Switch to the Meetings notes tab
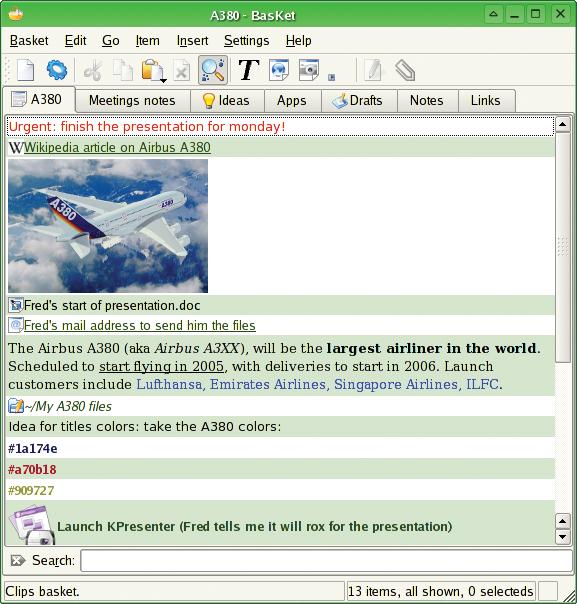The height and width of the screenshot is (604, 577). (x=132, y=101)
